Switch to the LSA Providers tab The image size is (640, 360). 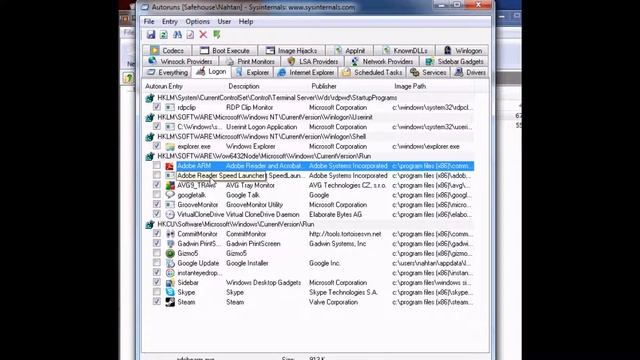(313, 62)
